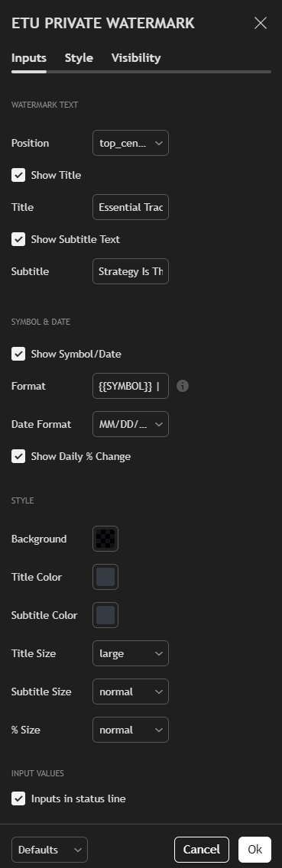Expand the Date Format dropdown

click(131, 424)
